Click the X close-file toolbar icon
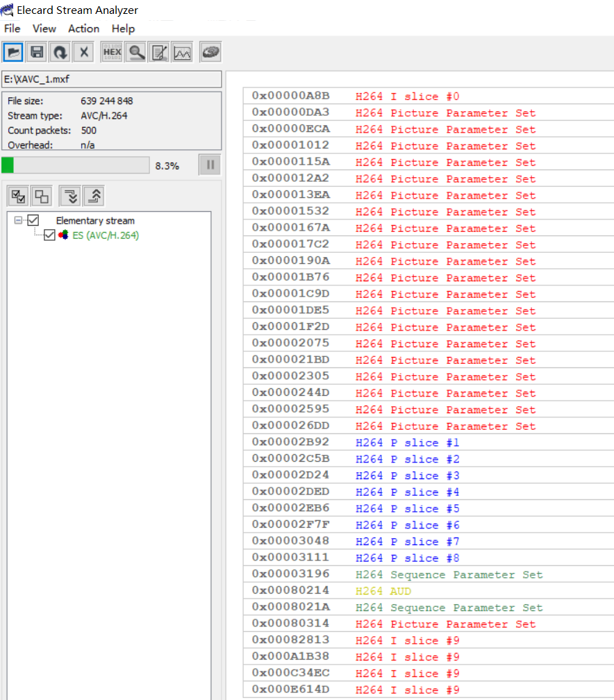The height and width of the screenshot is (700, 614). [x=83, y=53]
